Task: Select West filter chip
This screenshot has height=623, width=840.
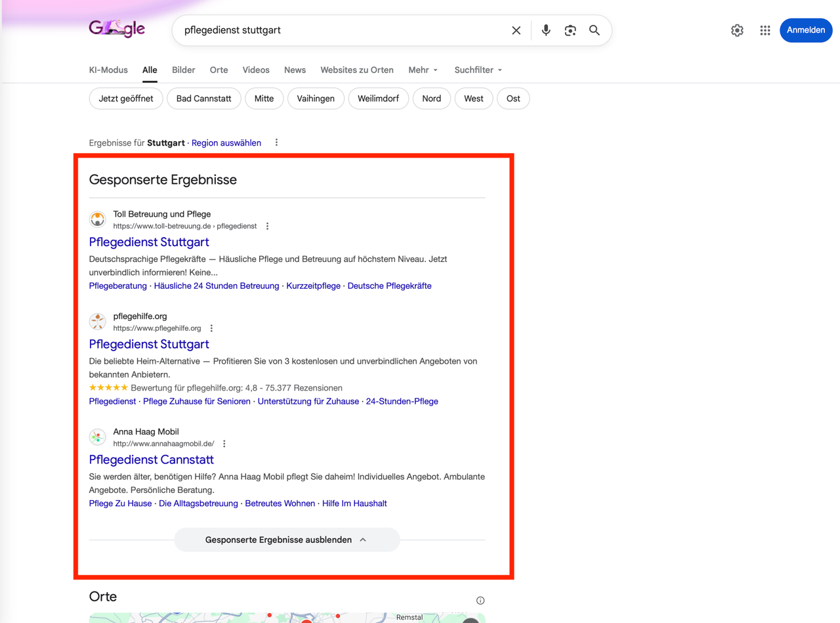Action: point(474,98)
